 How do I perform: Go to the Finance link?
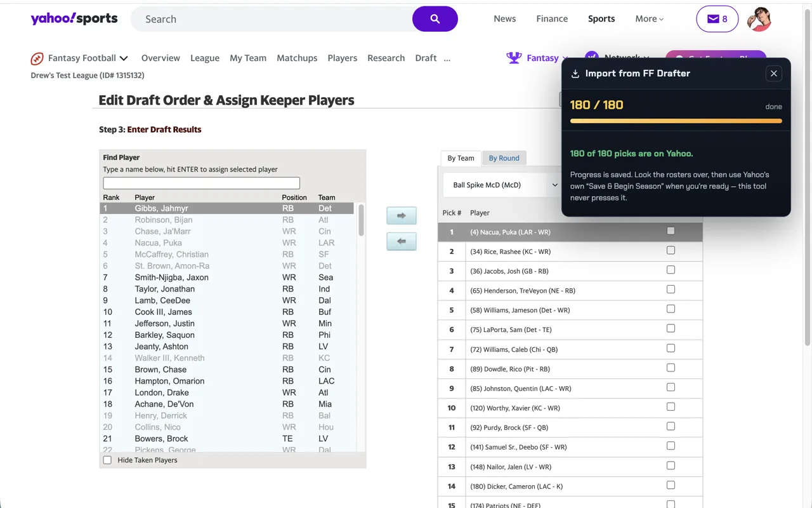coord(552,19)
